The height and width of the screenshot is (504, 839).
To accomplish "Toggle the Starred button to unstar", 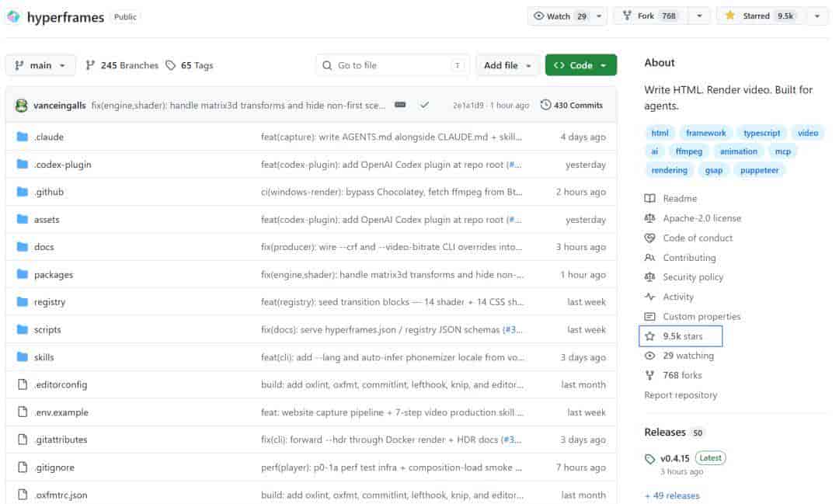I will [761, 16].
